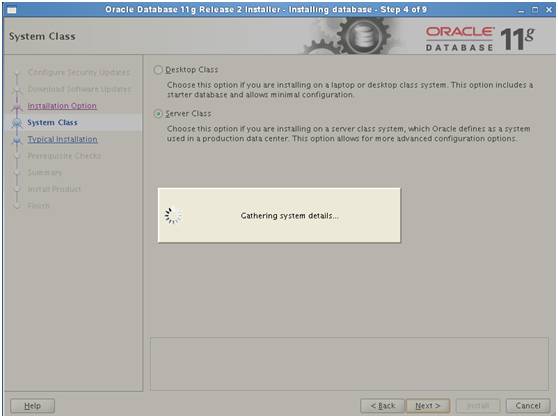558x418 pixels.
Task: Click the Next button
Action: pos(428,406)
